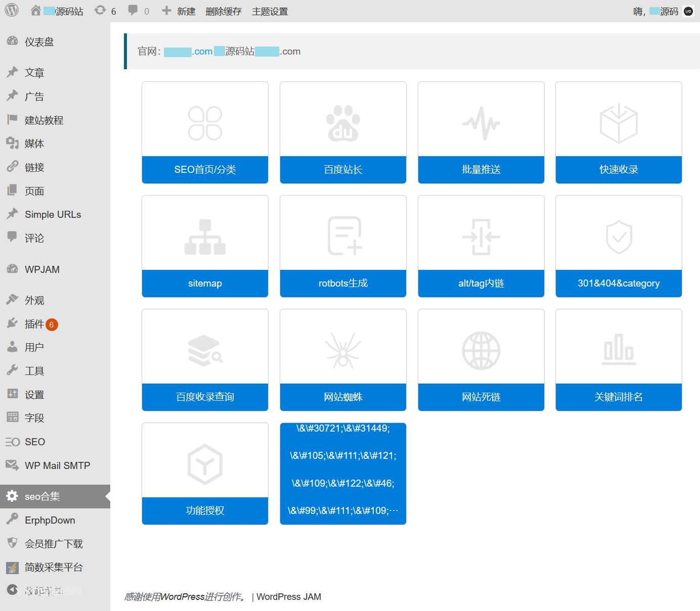700x611 pixels.
Task: Click the WordPress logo in admin bar
Action: tap(12, 11)
